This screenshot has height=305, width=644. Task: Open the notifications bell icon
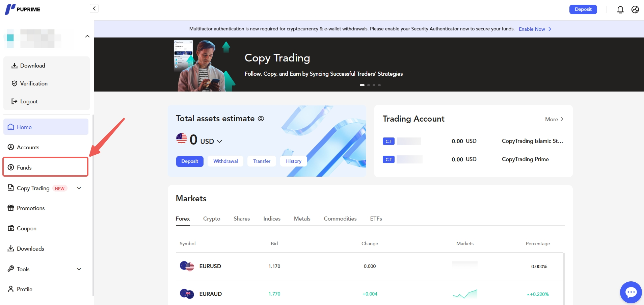pos(620,9)
